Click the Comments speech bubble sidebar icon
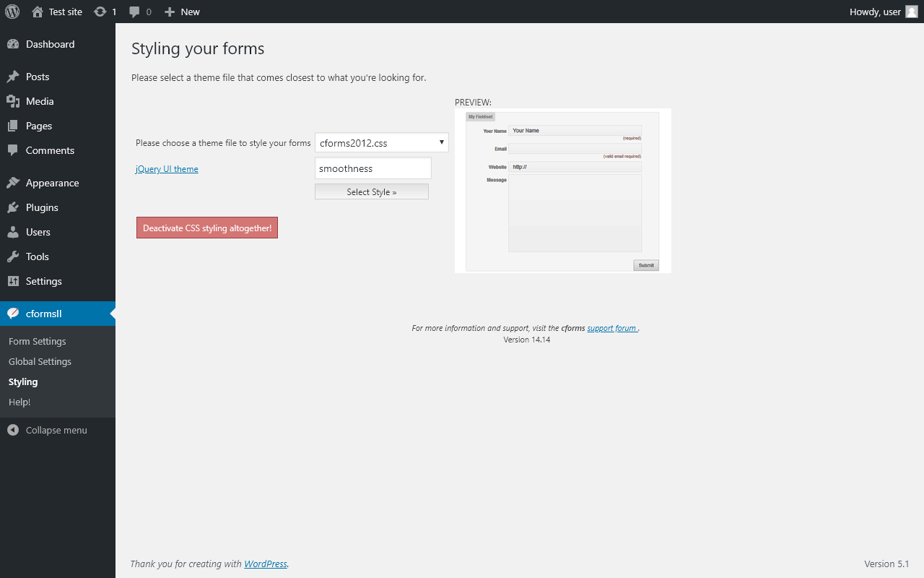Screen dimensions: 924x578 pyautogui.click(x=13, y=150)
